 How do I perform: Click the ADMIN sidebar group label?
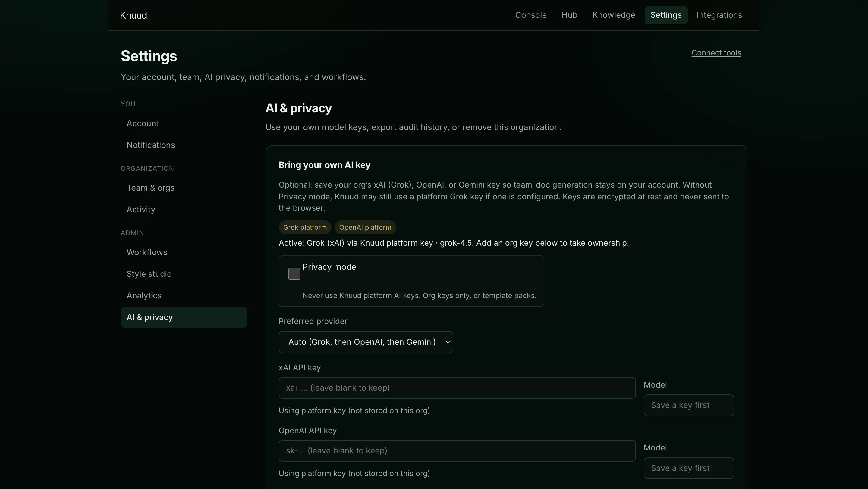click(132, 233)
